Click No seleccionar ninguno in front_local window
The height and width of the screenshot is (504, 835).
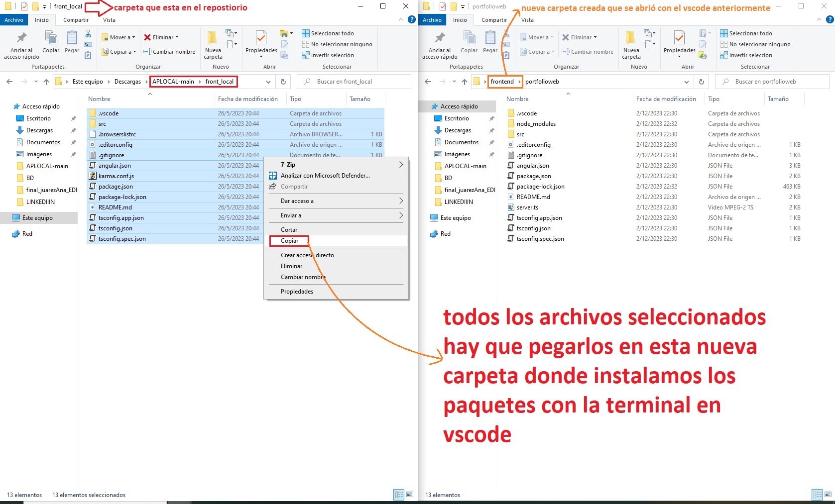pos(337,44)
